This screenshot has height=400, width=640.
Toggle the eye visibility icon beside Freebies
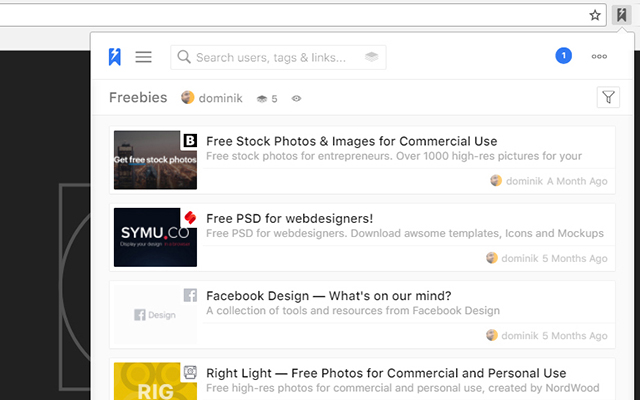[x=296, y=98]
